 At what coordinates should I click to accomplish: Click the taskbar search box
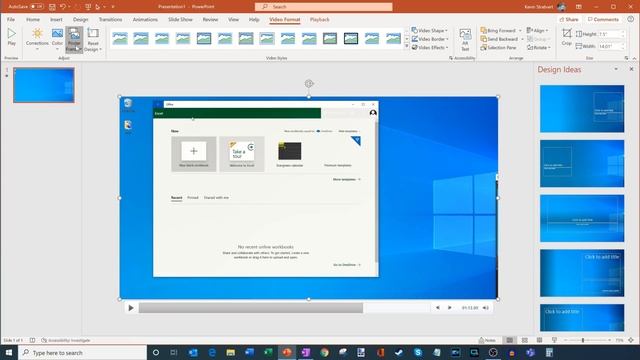(82, 352)
